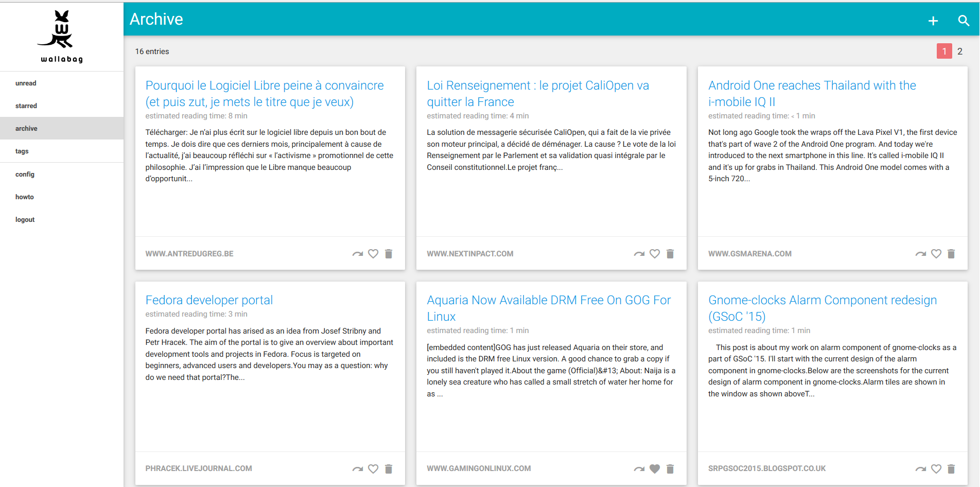Image resolution: width=980 pixels, height=487 pixels.
Task: Open search with the magnifier icon
Action: tap(963, 21)
